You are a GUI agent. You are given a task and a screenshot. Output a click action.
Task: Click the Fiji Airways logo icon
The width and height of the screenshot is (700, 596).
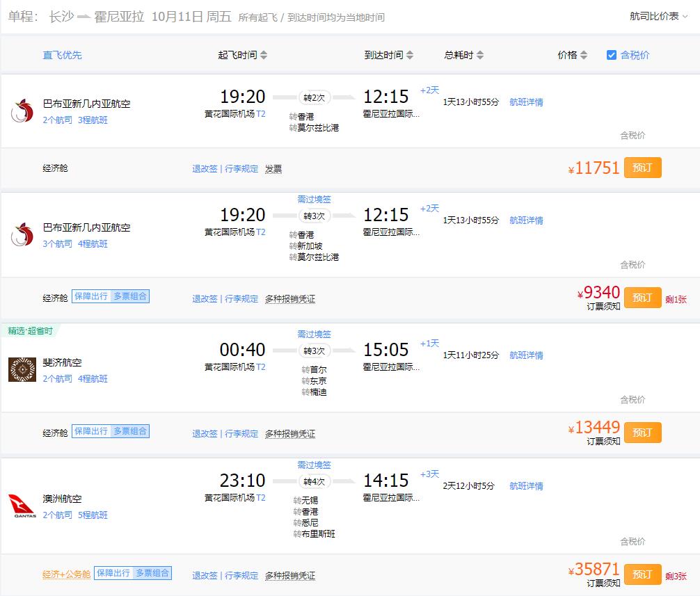click(22, 369)
